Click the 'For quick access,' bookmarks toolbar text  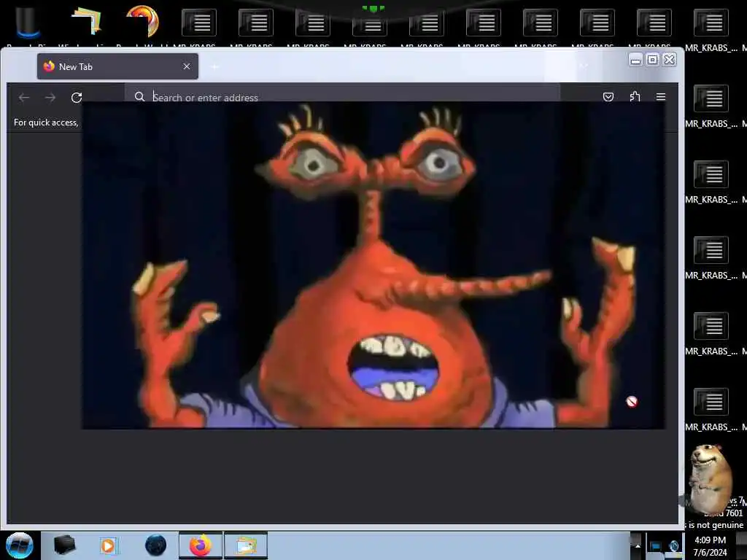coord(46,122)
